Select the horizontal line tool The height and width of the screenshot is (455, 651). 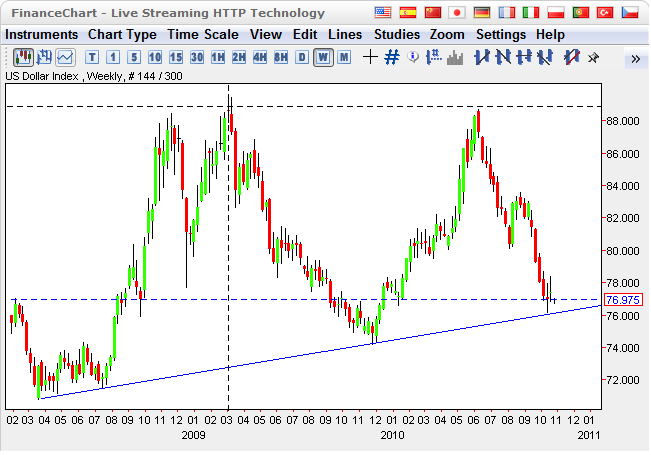(x=524, y=57)
